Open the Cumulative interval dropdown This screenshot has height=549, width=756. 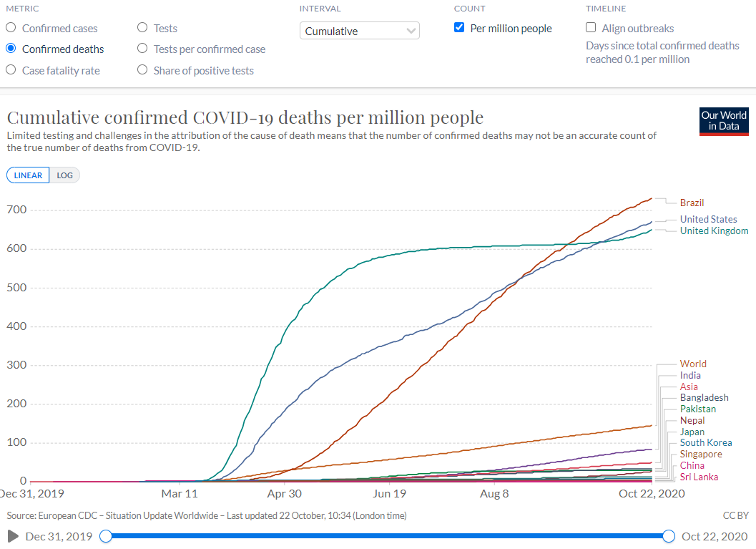(359, 31)
